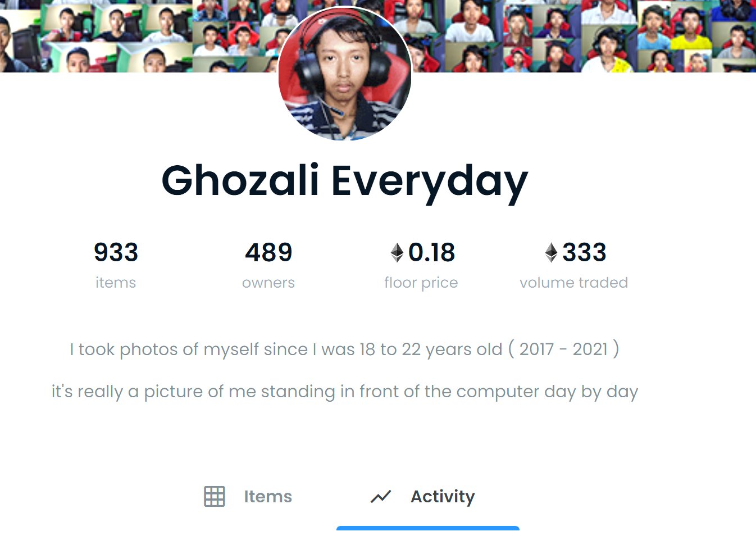
Task: Click the owners label under 489
Action: [x=268, y=283]
